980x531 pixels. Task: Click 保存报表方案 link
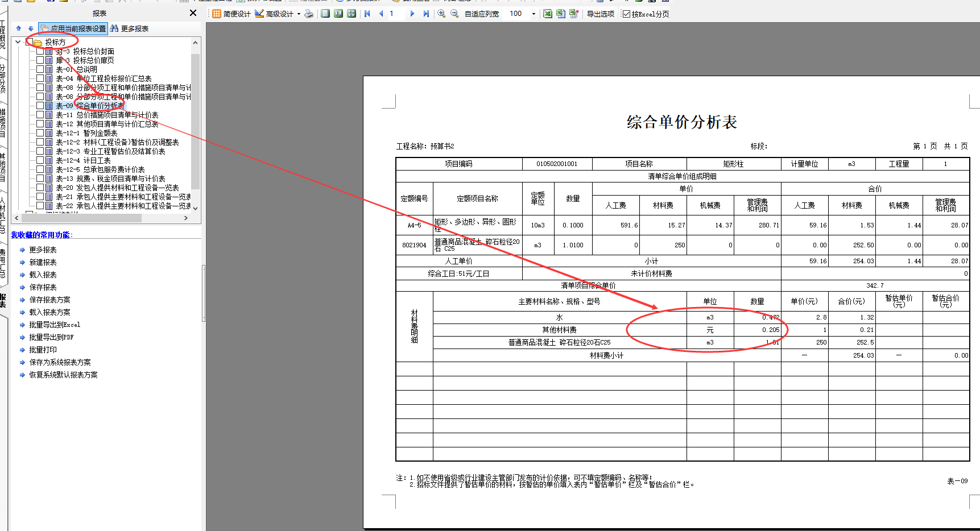click(x=49, y=300)
